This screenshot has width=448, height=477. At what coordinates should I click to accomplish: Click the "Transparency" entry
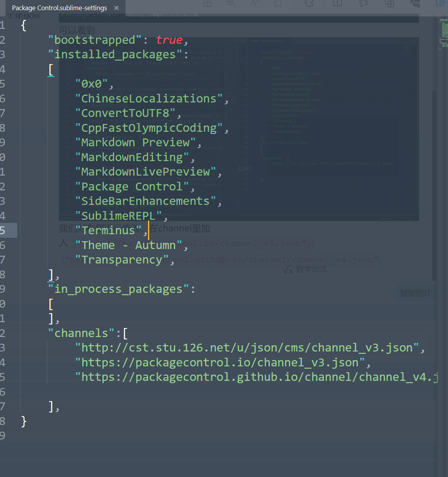click(122, 260)
